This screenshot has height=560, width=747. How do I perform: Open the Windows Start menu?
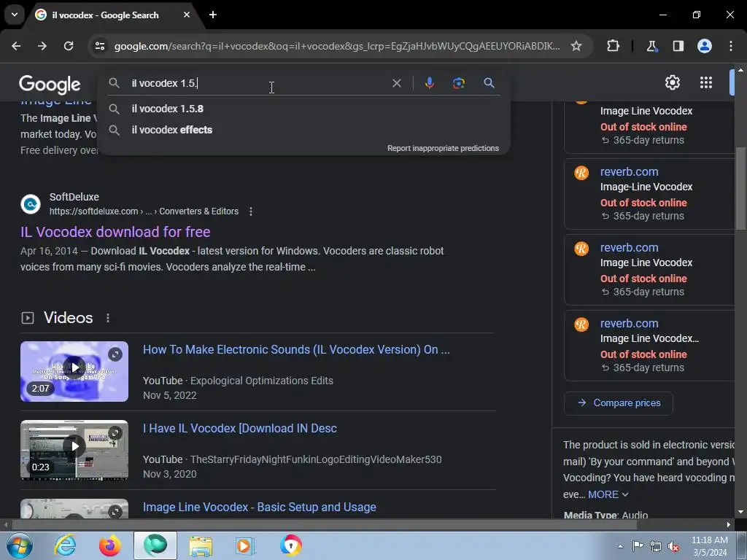coord(19,545)
